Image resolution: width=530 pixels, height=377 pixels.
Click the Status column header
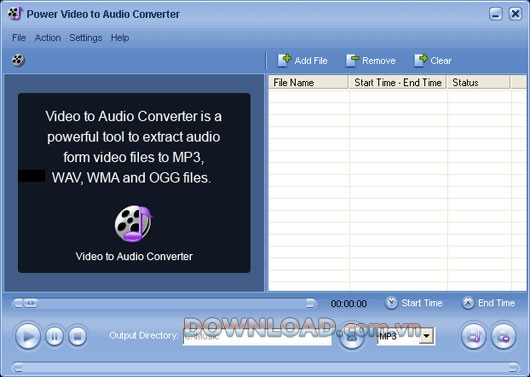tap(478, 82)
